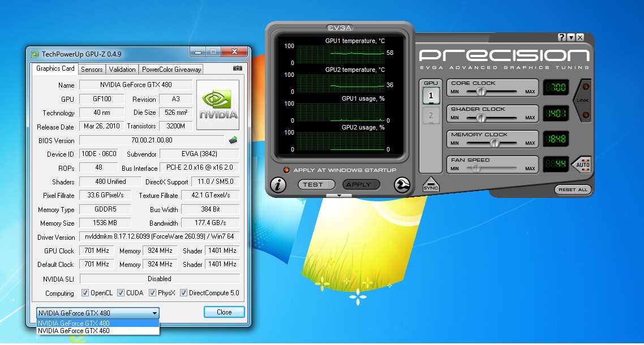644x345 pixels.
Task: Click the NVIDIA SLI Disabled field
Action: [160, 279]
